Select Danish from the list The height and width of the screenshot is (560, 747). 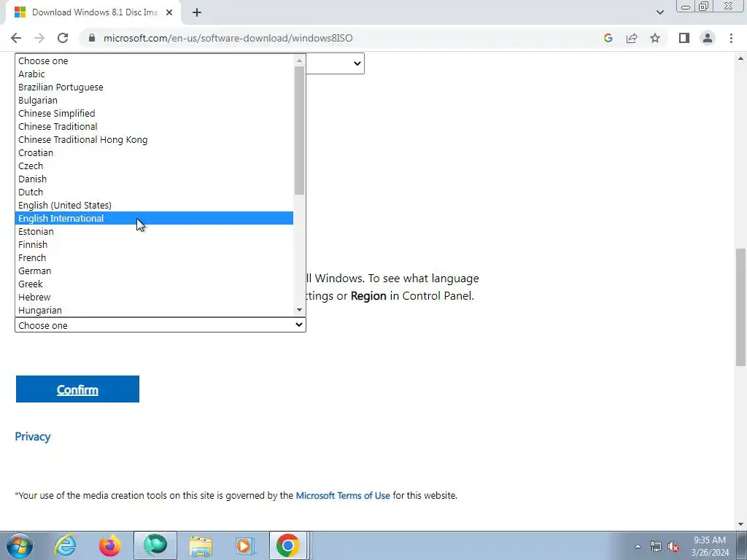(x=154, y=179)
